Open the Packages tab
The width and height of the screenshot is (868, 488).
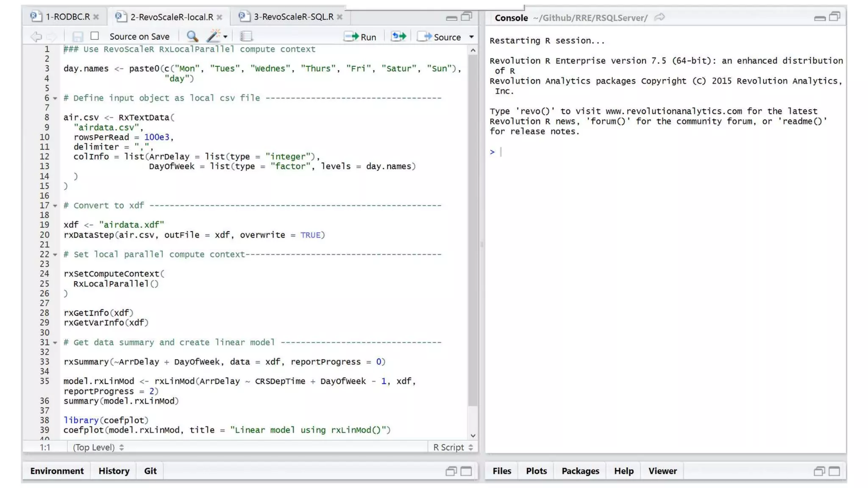click(x=580, y=471)
